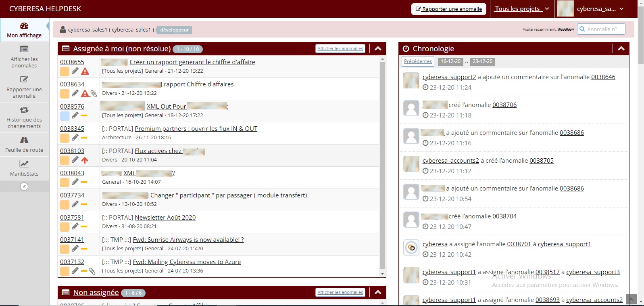This screenshot has height=306, width=644.
Task: Click Afficher les anomalies in Assignée à moi
Action: coord(340,48)
